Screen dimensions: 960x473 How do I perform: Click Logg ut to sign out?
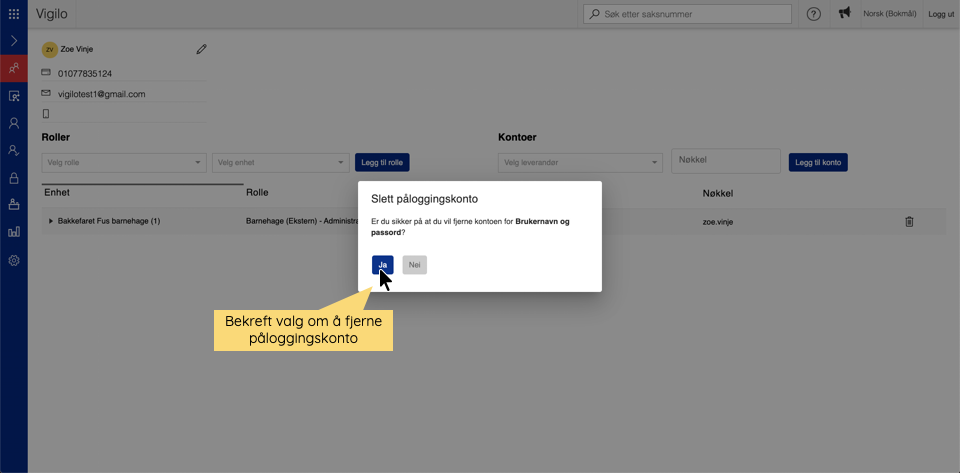(941, 14)
